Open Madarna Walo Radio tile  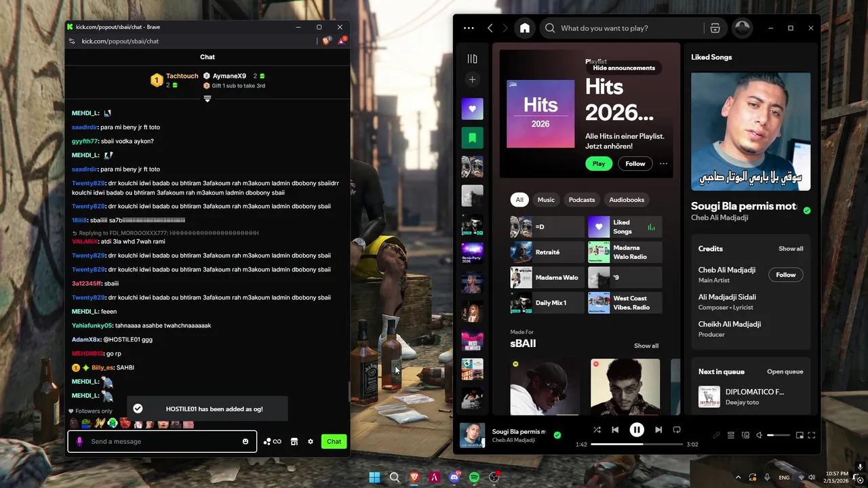(625, 252)
